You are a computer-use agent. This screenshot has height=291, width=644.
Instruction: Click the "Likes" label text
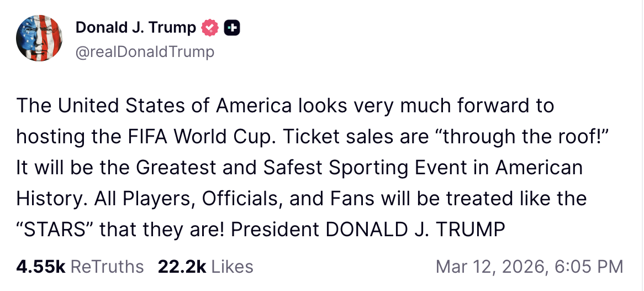point(232,267)
